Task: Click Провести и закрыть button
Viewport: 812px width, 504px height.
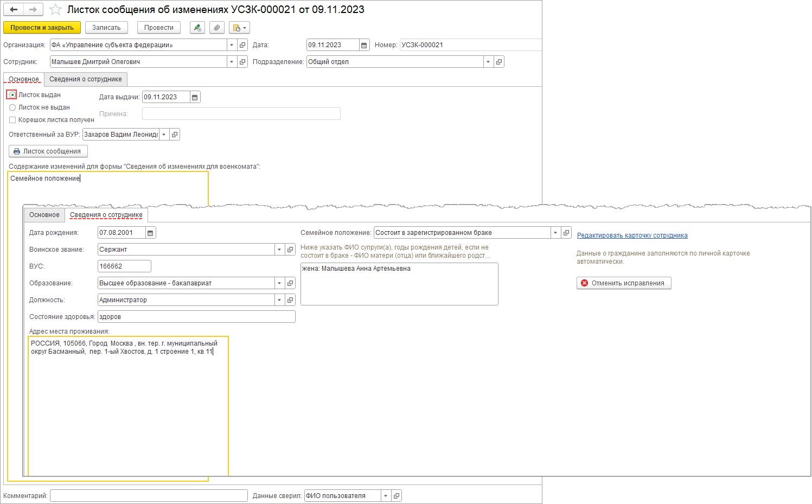Action: [42, 28]
